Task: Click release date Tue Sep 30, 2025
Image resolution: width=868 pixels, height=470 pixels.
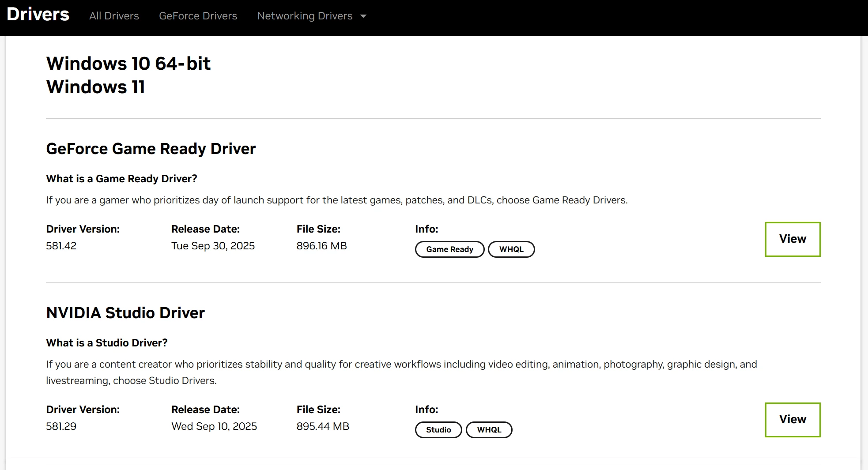Action: pos(213,246)
